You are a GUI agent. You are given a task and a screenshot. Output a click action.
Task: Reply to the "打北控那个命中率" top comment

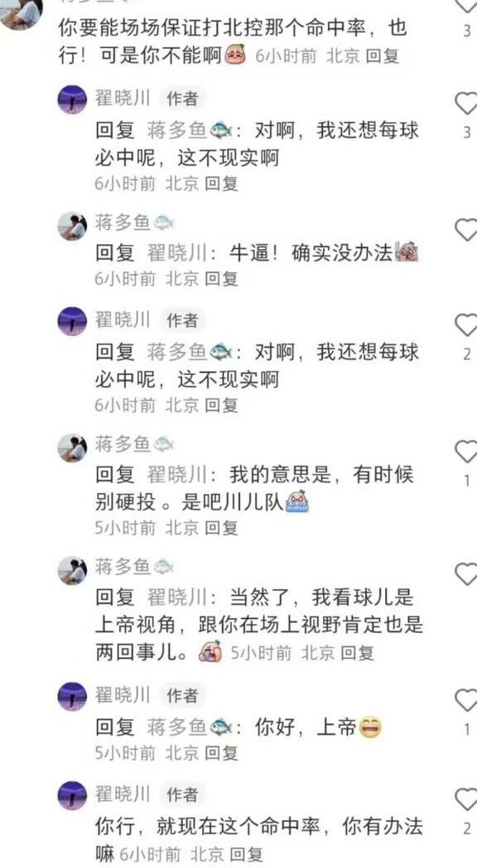coord(383,56)
